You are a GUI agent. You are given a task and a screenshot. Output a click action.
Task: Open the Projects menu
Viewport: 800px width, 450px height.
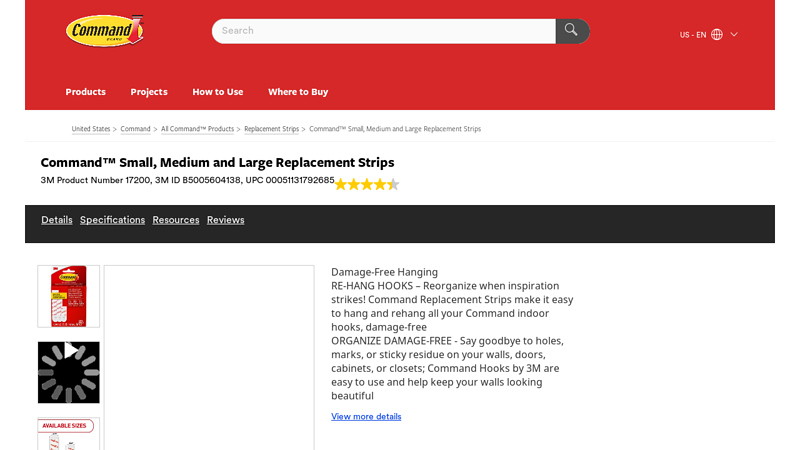tap(149, 92)
